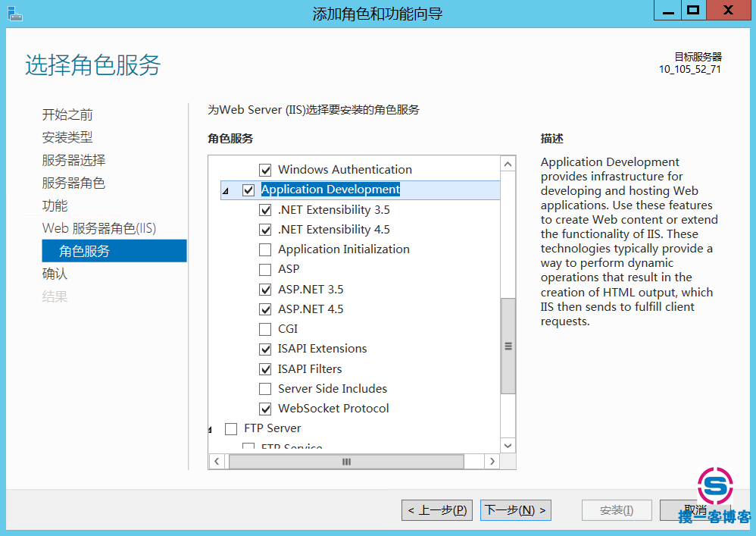The width and height of the screenshot is (756, 536).
Task: Check the ASP role service
Action: tap(265, 269)
